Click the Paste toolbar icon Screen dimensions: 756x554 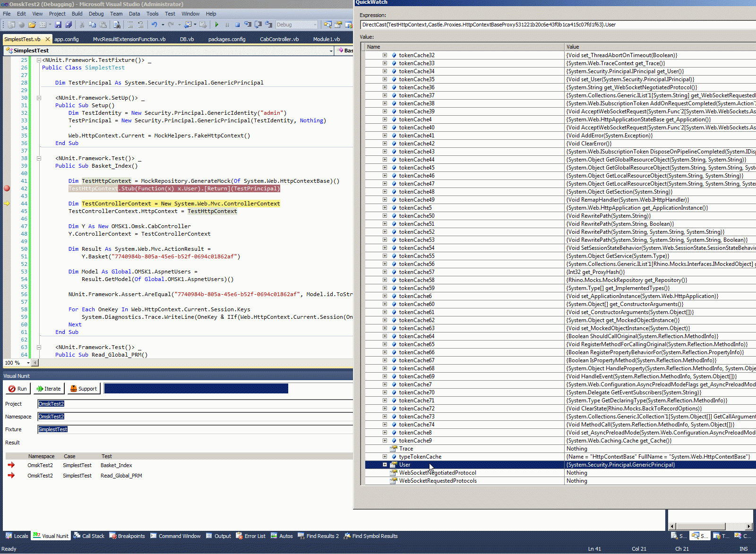[103, 25]
